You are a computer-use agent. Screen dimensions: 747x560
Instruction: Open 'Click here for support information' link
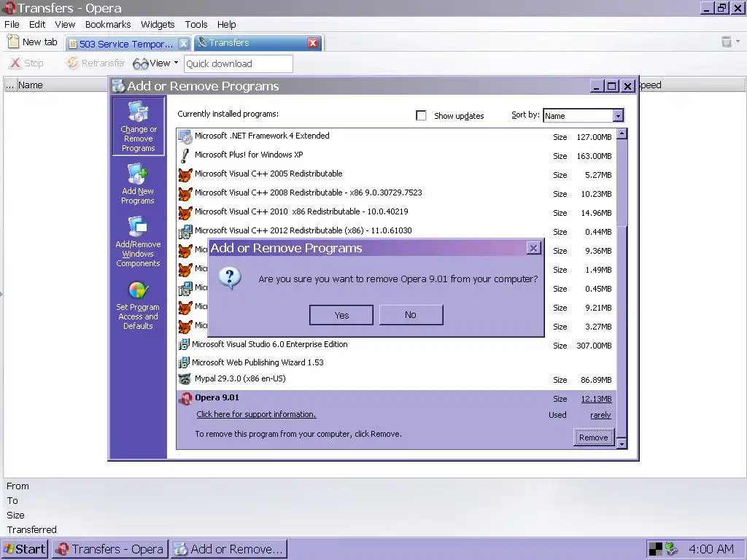(256, 414)
